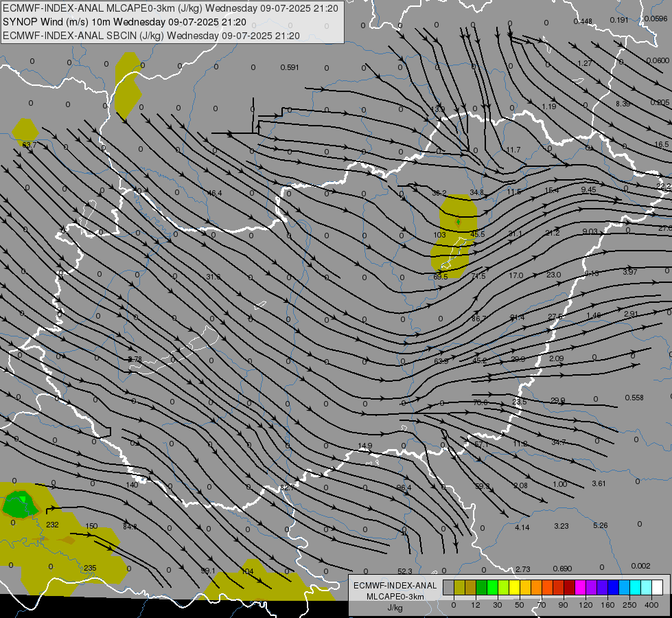This screenshot has width=672, height=618.
Task: Click the map value 150
Action: pyautogui.click(x=91, y=526)
